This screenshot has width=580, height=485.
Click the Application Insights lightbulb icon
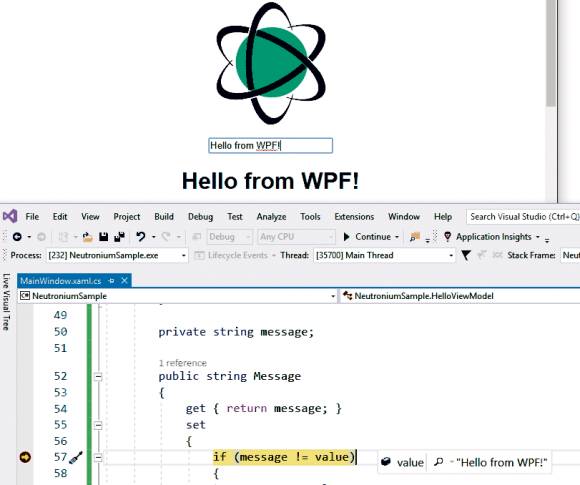[448, 237]
